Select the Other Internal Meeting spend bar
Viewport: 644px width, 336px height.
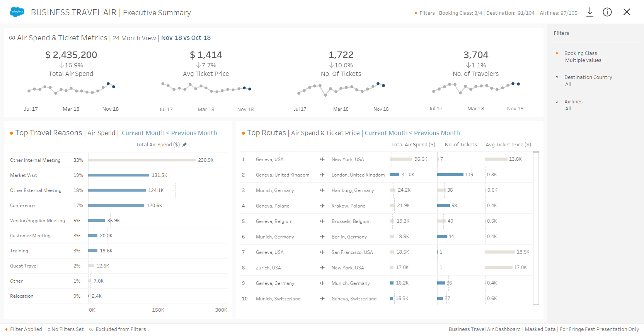coord(141,160)
